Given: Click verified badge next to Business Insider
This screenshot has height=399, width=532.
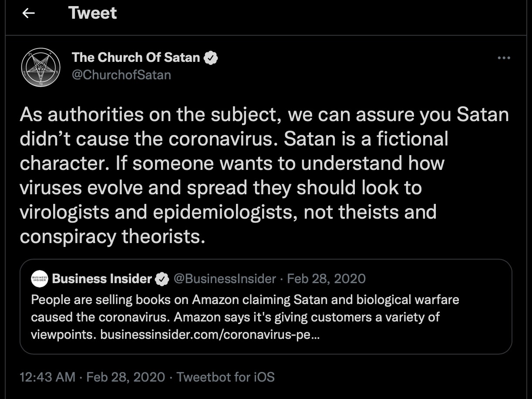Looking at the screenshot, I should point(162,279).
